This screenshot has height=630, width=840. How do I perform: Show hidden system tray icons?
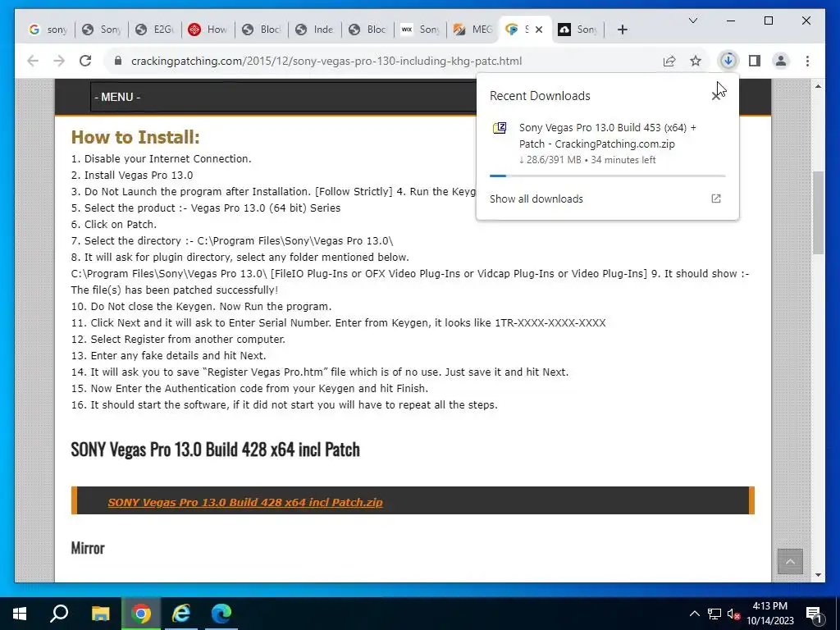pyautogui.click(x=694, y=614)
